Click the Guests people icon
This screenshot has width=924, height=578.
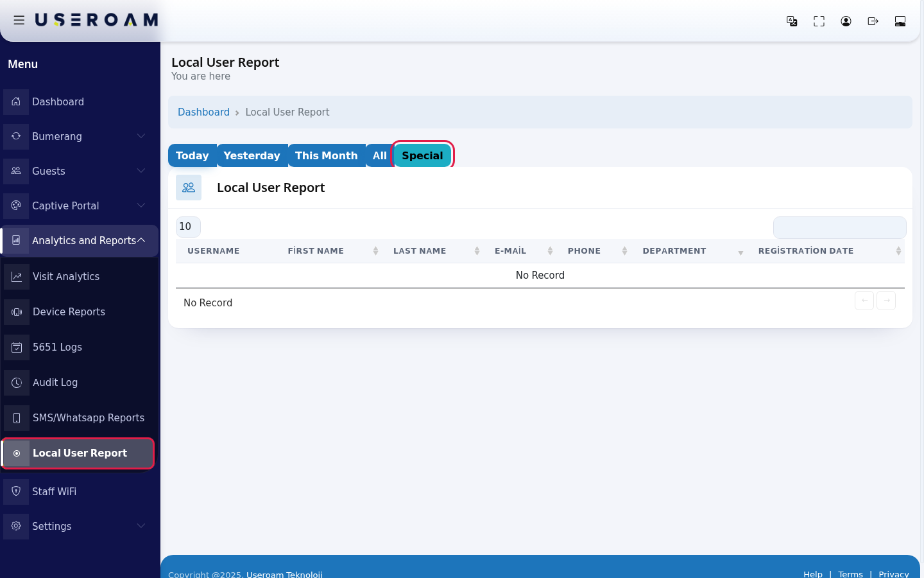[x=16, y=171]
